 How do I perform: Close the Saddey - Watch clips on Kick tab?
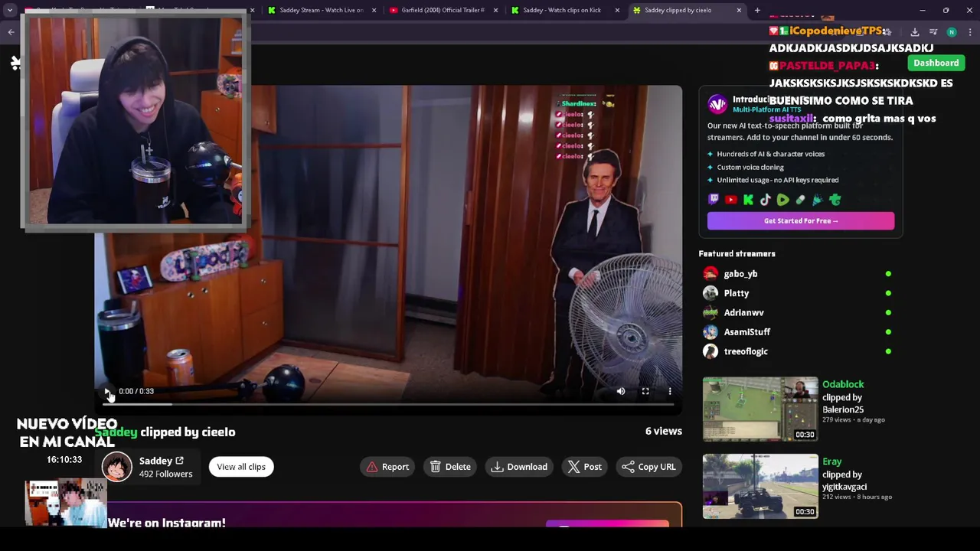(618, 10)
